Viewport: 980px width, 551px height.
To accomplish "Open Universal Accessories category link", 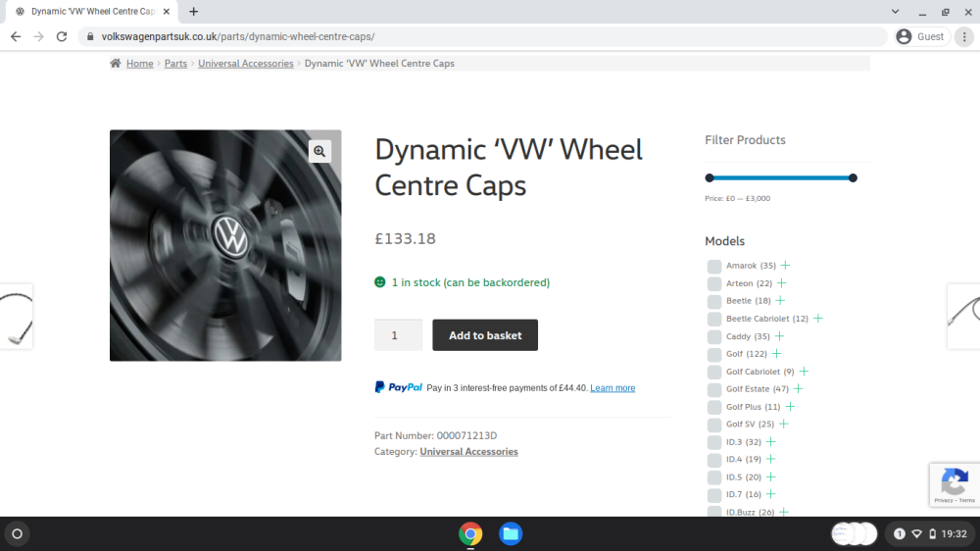I will 468,452.
